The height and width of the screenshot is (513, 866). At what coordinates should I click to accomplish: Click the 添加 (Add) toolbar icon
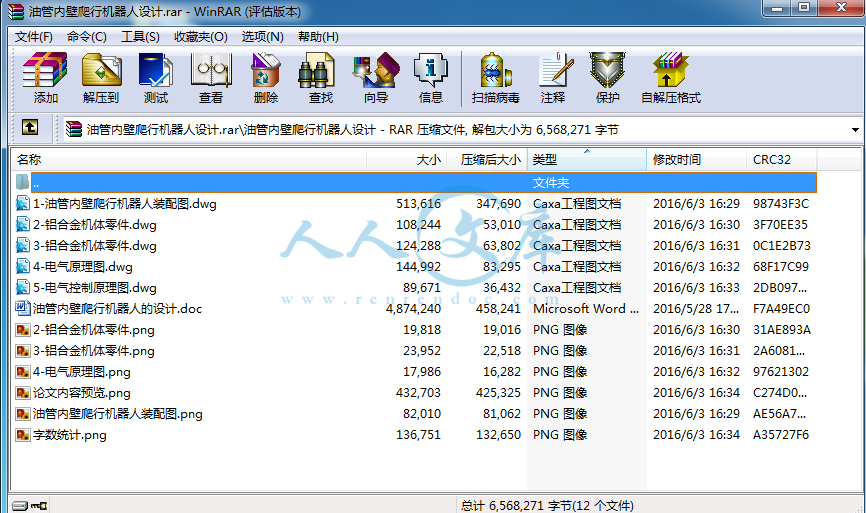click(x=45, y=70)
